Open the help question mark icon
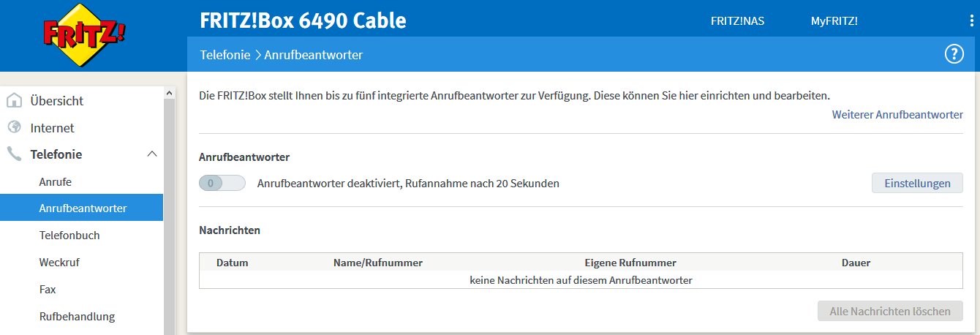Image resolution: width=980 pixels, height=335 pixels. click(x=954, y=54)
